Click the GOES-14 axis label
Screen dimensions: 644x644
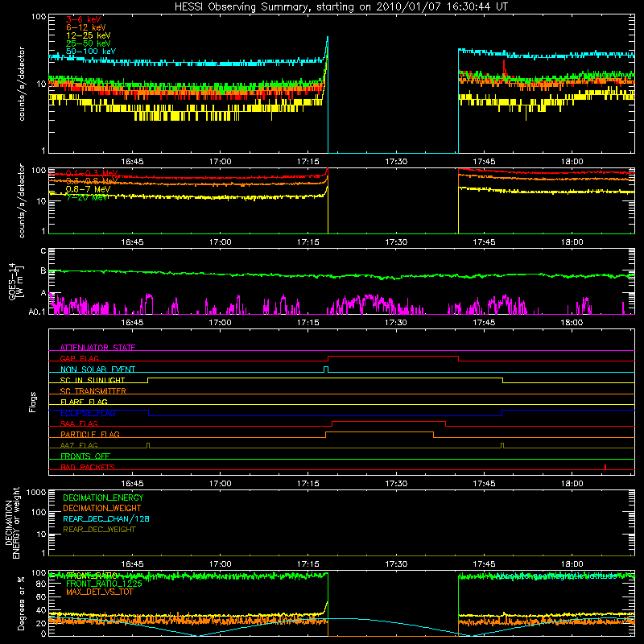[x=15, y=282]
